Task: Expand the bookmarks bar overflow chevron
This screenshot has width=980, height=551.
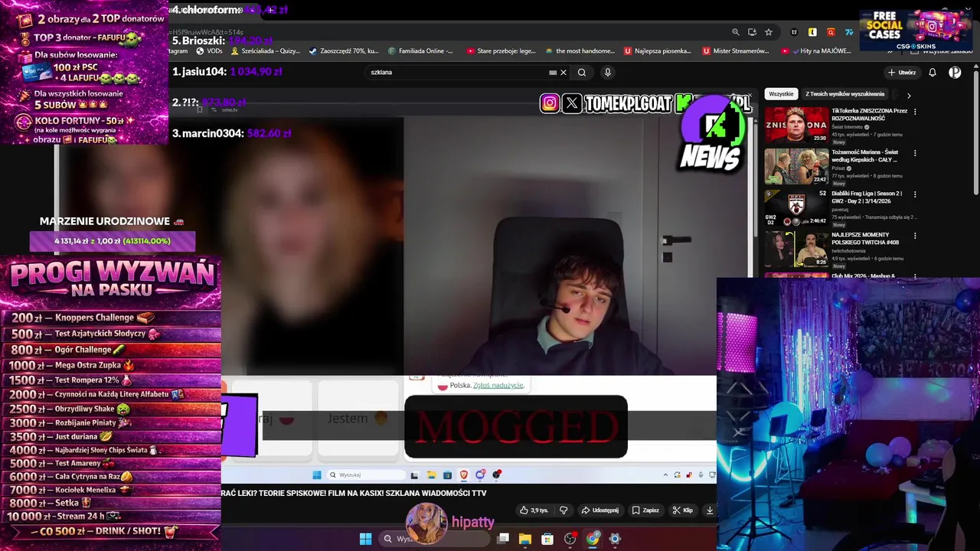Action: [x=890, y=51]
